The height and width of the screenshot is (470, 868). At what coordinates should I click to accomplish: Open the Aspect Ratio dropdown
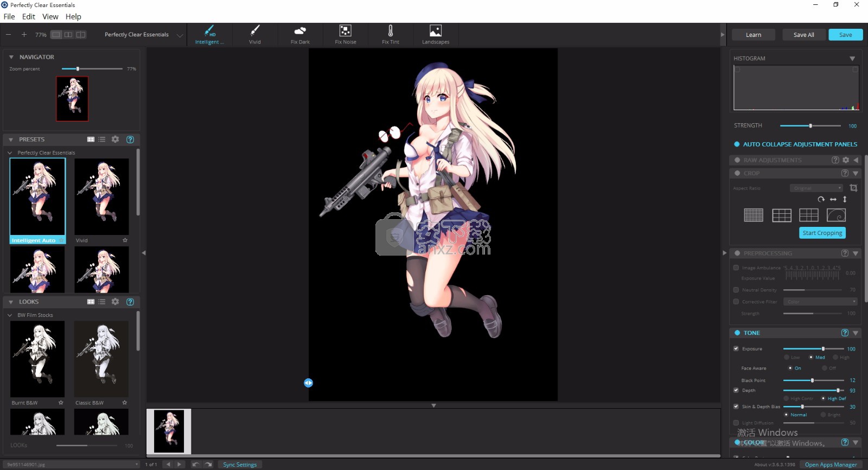816,188
